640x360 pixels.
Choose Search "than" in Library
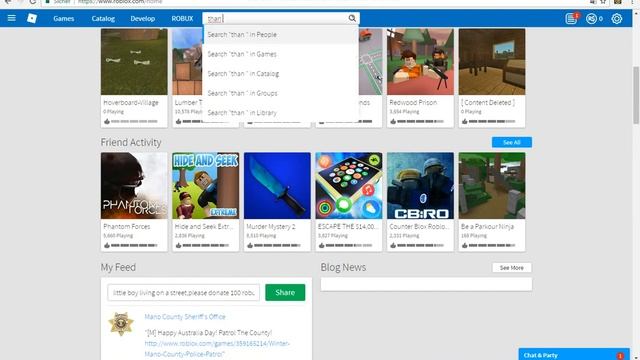click(280, 113)
